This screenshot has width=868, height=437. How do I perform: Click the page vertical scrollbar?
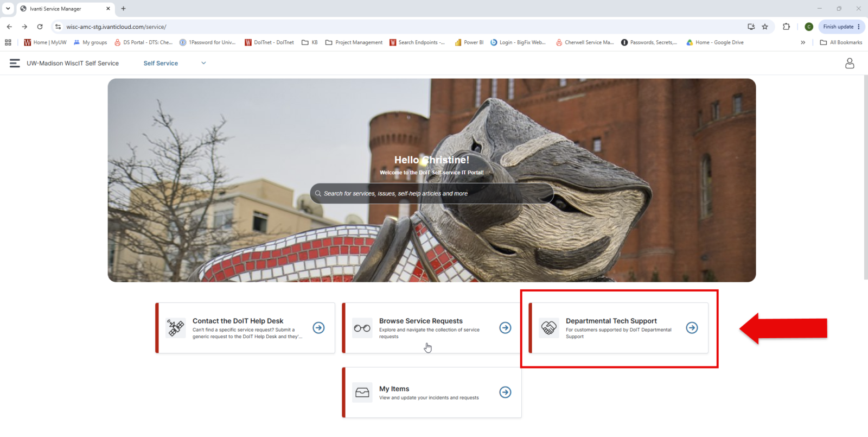point(865,177)
